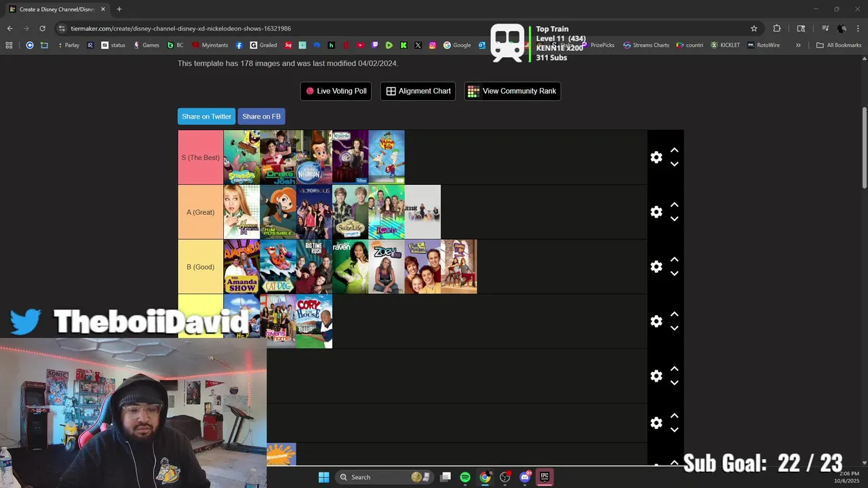Image resolution: width=868 pixels, height=488 pixels.
Task: Open OBS Studio from the taskbar
Action: (505, 477)
